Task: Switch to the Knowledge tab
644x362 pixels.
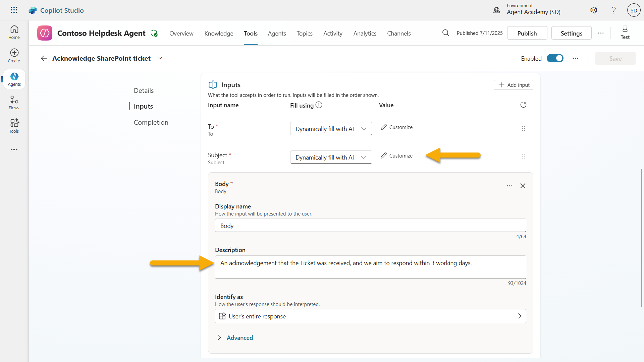Action: [x=218, y=33]
